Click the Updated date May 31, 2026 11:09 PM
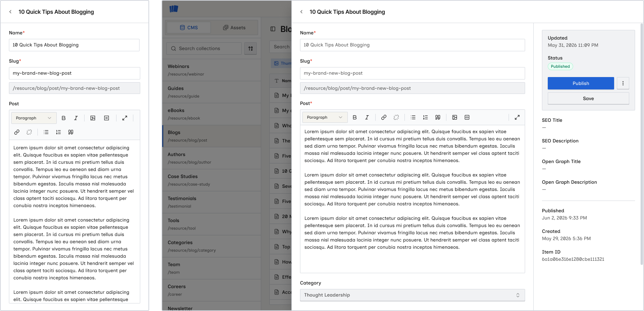 pyautogui.click(x=573, y=45)
